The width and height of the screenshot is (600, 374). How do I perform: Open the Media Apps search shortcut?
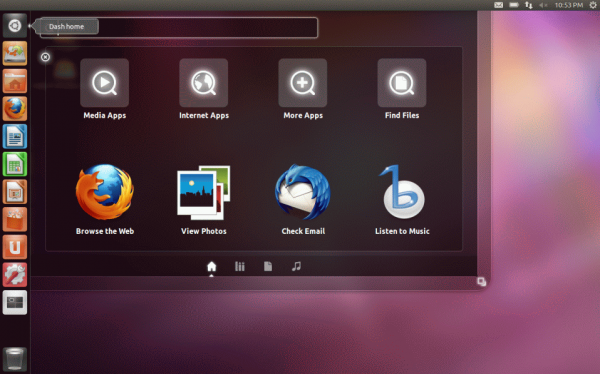tap(104, 83)
